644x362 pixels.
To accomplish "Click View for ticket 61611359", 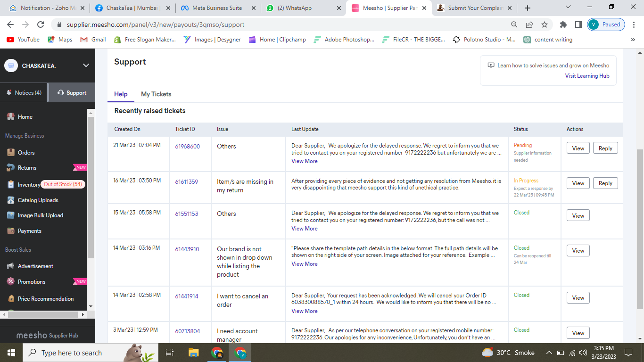I will [578, 183].
